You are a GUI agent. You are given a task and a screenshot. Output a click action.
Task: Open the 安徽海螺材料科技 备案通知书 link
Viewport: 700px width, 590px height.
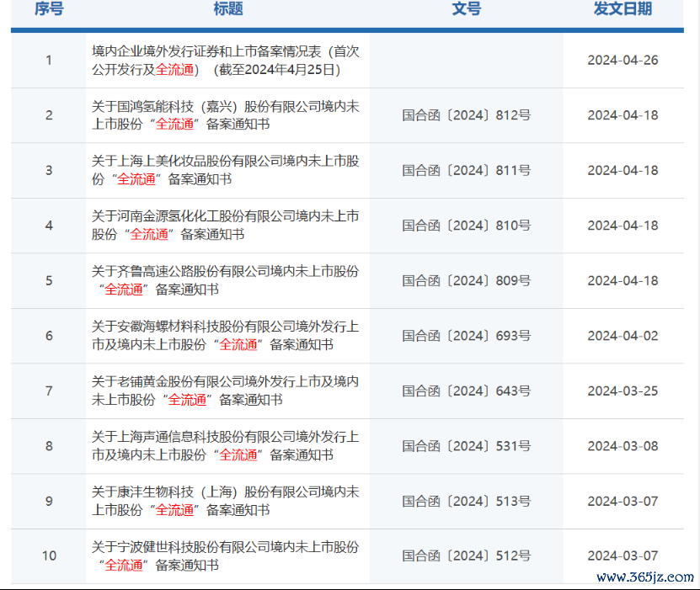tap(226, 336)
